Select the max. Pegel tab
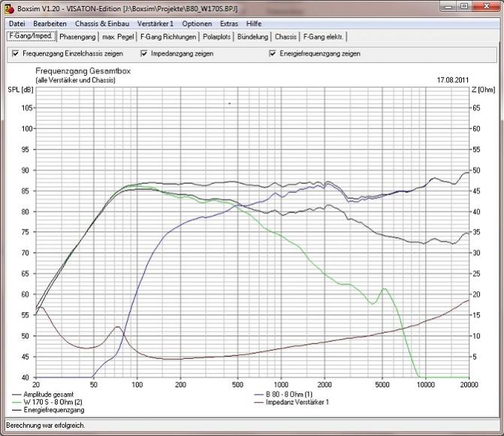 [x=118, y=37]
